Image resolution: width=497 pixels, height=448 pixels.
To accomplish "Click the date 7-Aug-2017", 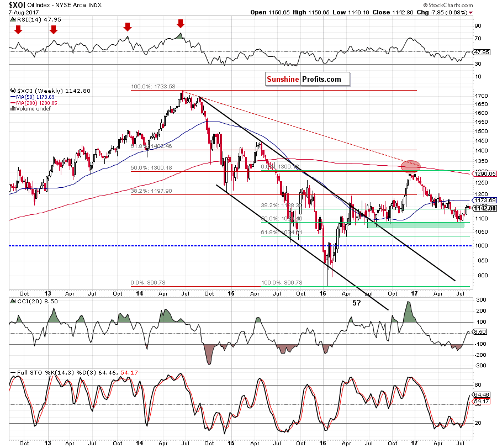I will pyautogui.click(x=24, y=12).
